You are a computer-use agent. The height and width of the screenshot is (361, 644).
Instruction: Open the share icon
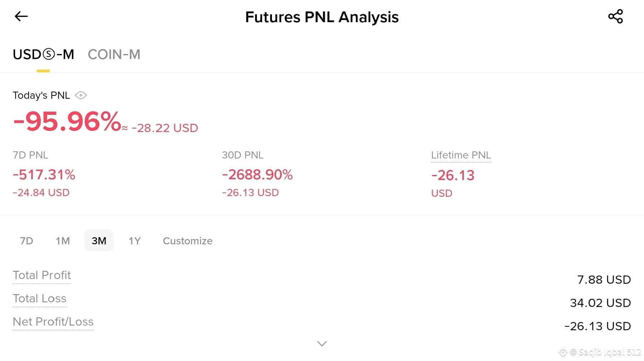(x=615, y=16)
